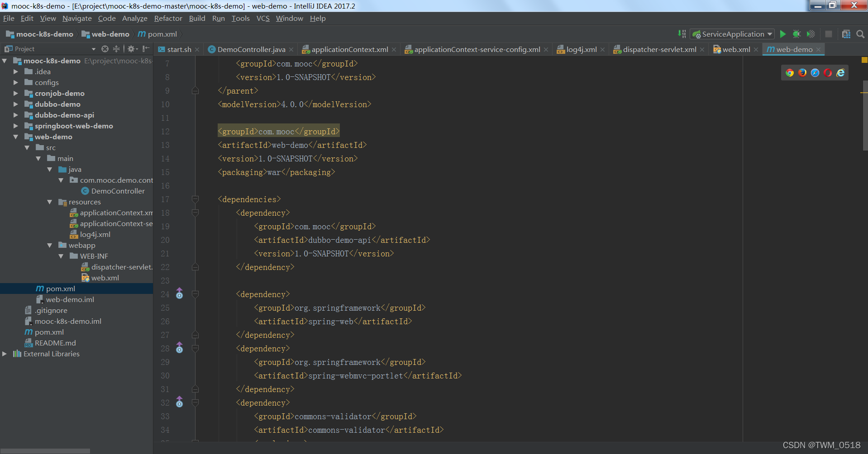Click the yellow inspection indicator square
Image resolution: width=868 pixels, height=454 pixels.
click(864, 60)
